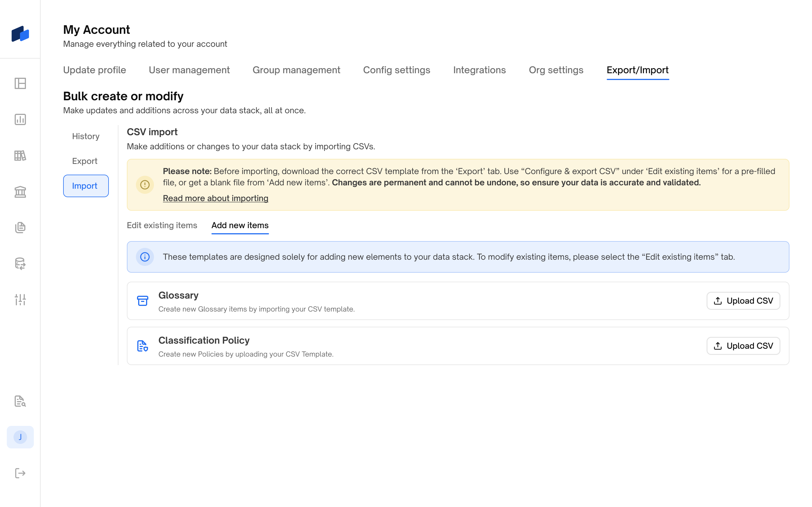Screen dimensions: 812x507
Task: Upload CSV for Classification Policy
Action: [x=743, y=346]
